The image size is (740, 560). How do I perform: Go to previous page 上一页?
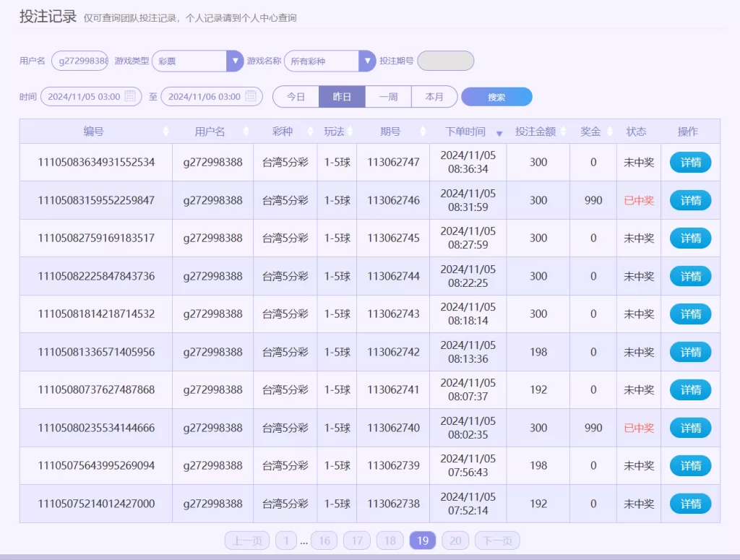(x=247, y=540)
